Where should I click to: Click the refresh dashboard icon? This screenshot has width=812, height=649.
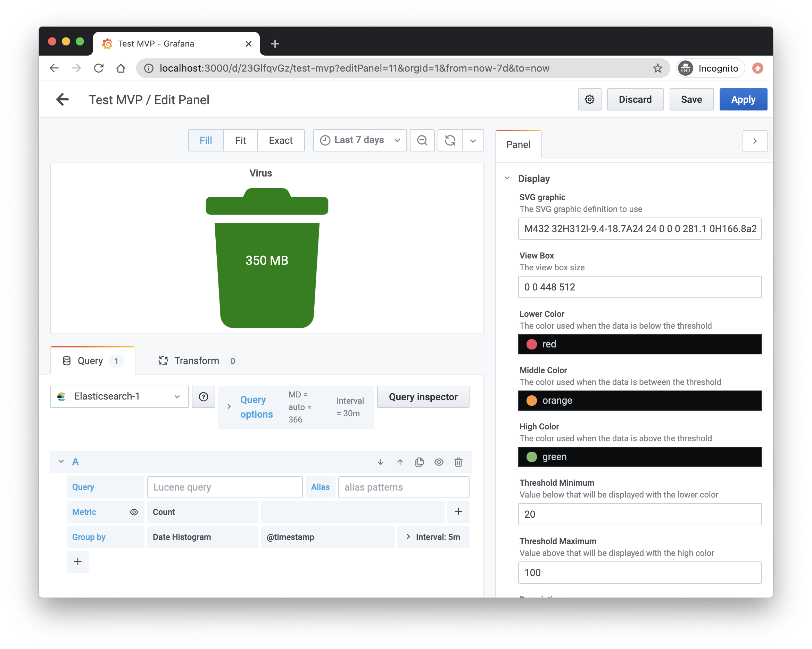[x=450, y=140]
